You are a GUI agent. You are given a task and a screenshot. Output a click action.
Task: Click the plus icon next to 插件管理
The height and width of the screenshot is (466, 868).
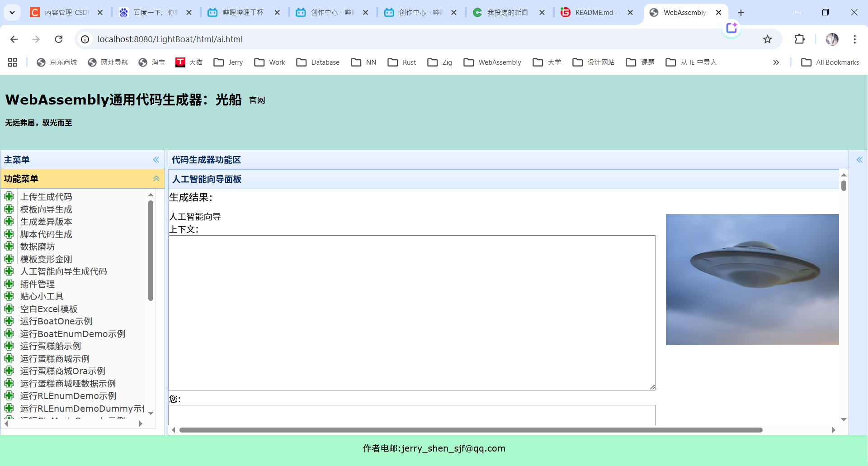tap(9, 284)
